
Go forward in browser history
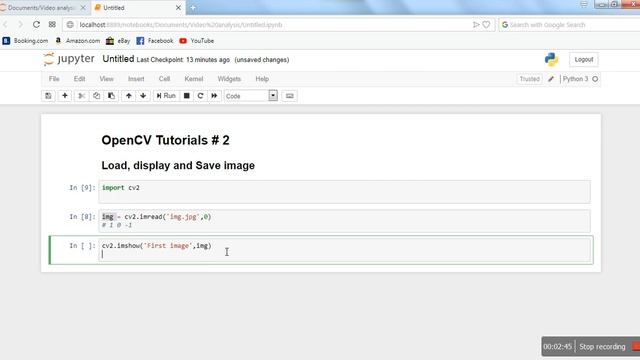(x=20, y=24)
